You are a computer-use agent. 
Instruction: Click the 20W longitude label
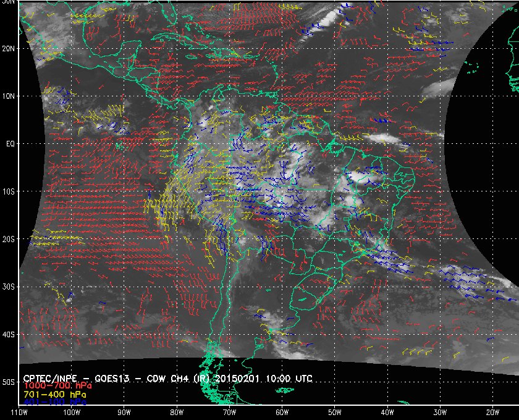(492, 413)
